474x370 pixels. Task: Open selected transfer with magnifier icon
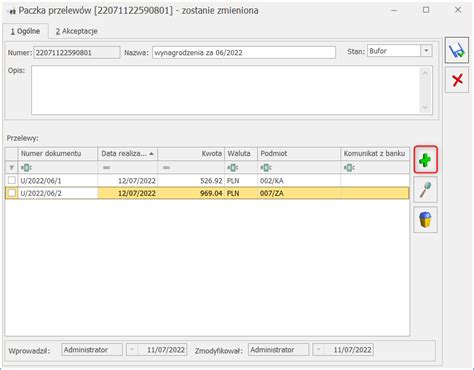tap(426, 190)
